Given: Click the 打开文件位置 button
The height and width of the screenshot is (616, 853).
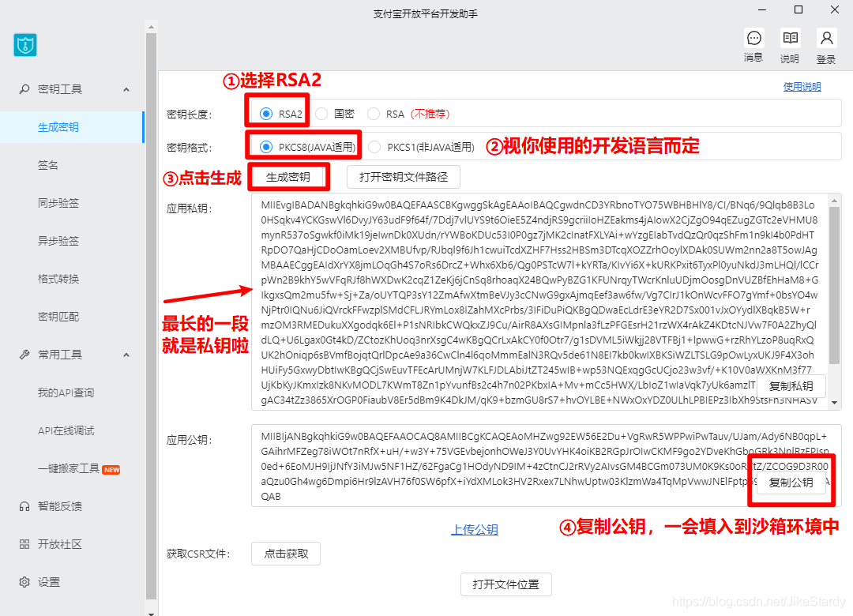Looking at the screenshot, I should point(506,584).
